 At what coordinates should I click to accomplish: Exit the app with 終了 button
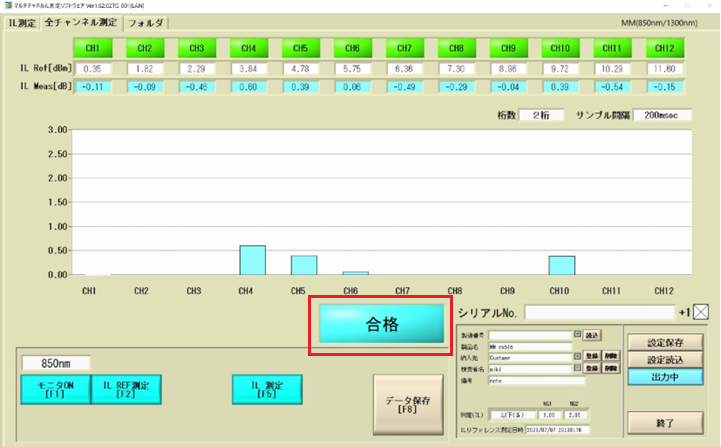[x=666, y=421]
